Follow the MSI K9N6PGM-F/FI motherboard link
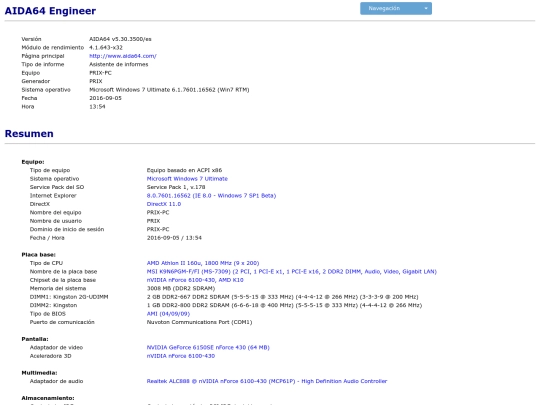Image resolution: width=540 pixels, height=405 pixels. click(292, 271)
